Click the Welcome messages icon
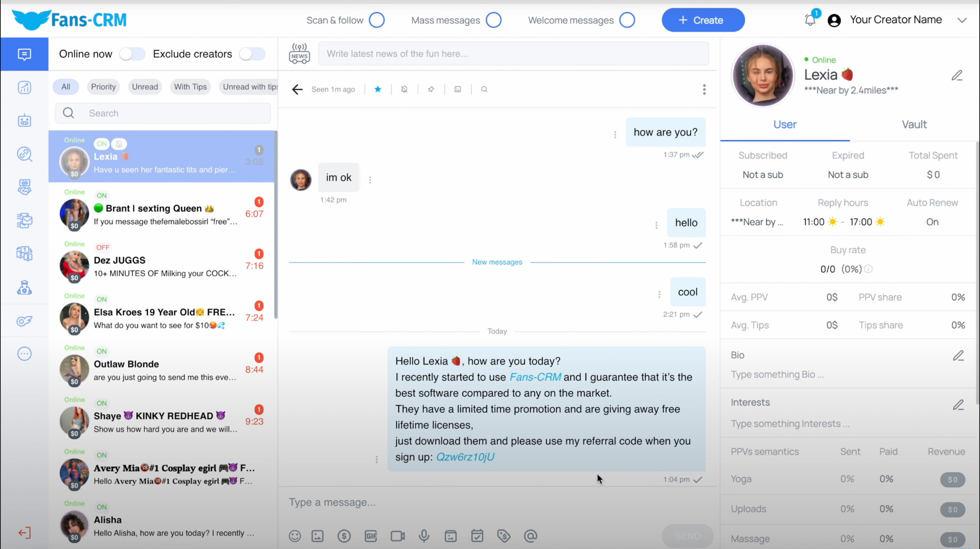The height and width of the screenshot is (549, 980). tap(626, 20)
